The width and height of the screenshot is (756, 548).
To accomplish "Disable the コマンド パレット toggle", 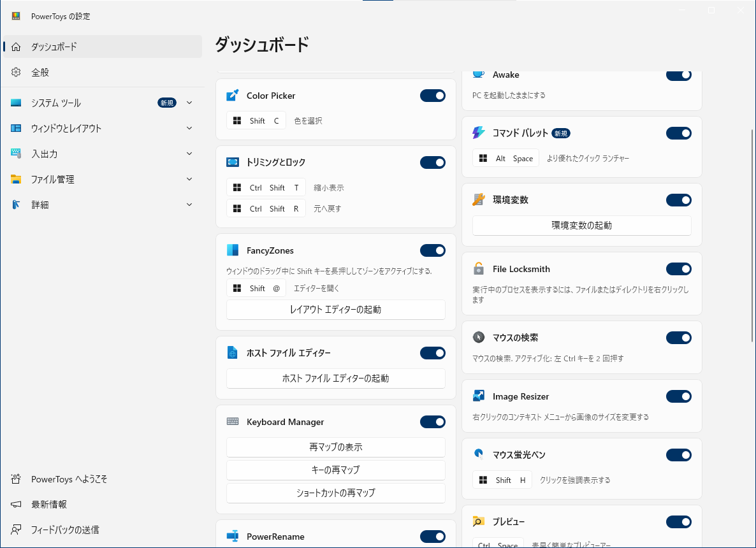I will point(679,133).
